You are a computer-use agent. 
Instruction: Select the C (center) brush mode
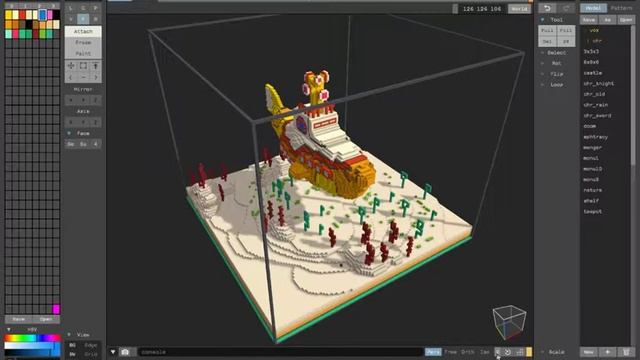coord(83,8)
